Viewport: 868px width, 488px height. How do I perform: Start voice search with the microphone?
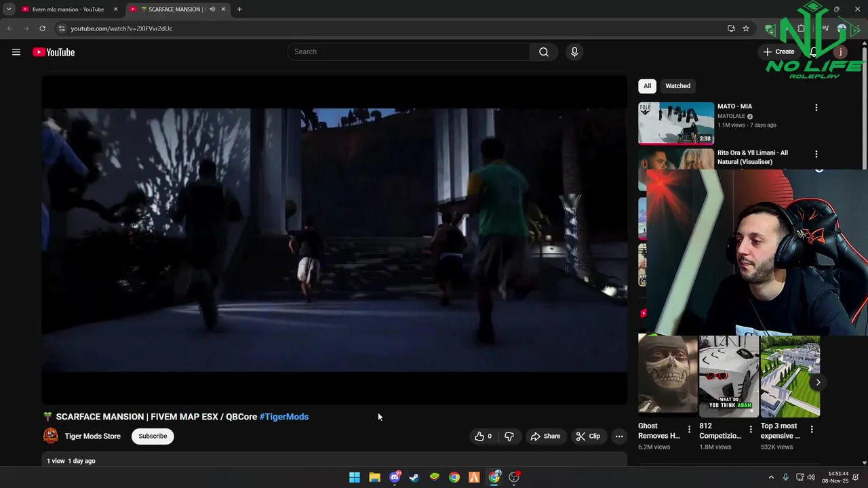[x=574, y=52]
